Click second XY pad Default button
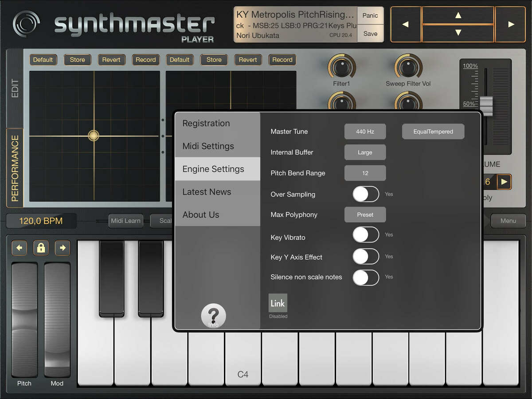 [x=180, y=60]
